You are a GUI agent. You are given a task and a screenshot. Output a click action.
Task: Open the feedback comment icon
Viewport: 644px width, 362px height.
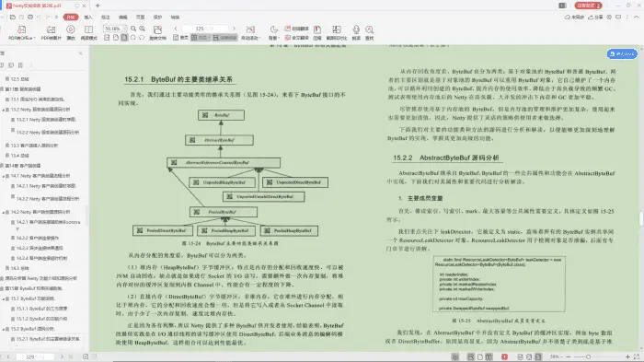point(618,18)
